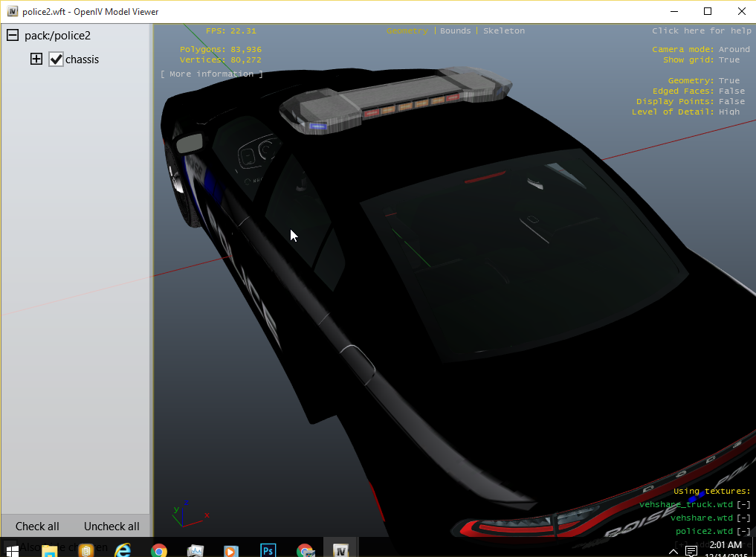This screenshot has width=756, height=557.
Task: Select the OpenIV taskbar icon
Action: point(341,550)
